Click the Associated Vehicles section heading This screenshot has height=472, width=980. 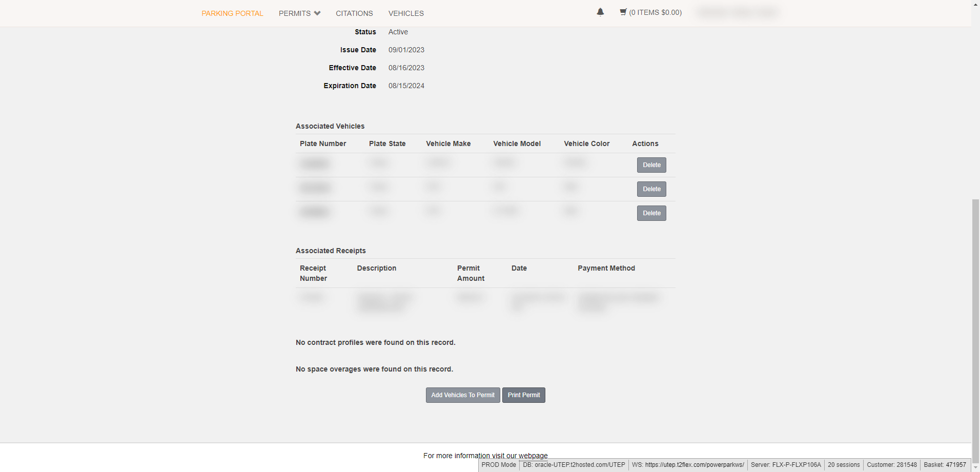pyautogui.click(x=330, y=126)
